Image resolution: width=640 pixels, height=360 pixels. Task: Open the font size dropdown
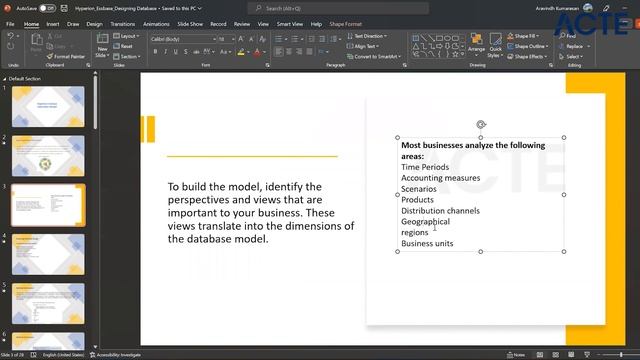pyautogui.click(x=233, y=39)
